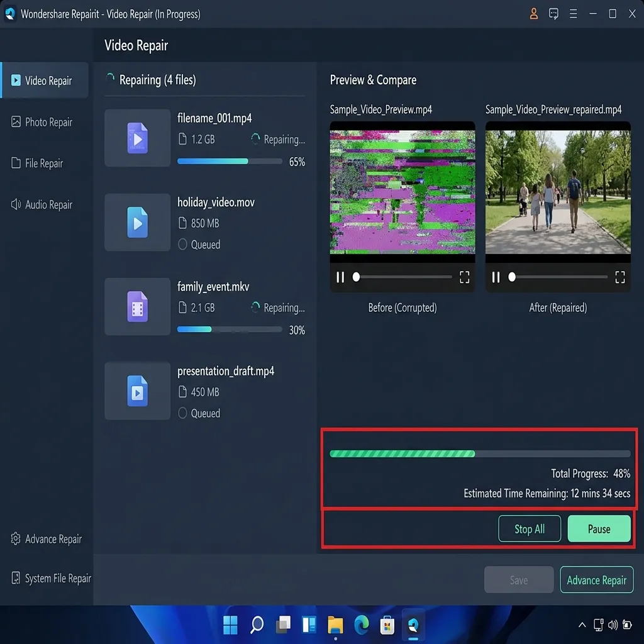The width and height of the screenshot is (644, 644).
Task: Switch to Photo Repair in sidebar
Action: click(42, 122)
